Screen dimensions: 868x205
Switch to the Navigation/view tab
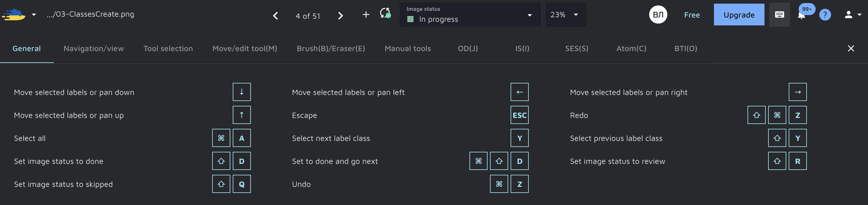pyautogui.click(x=93, y=48)
